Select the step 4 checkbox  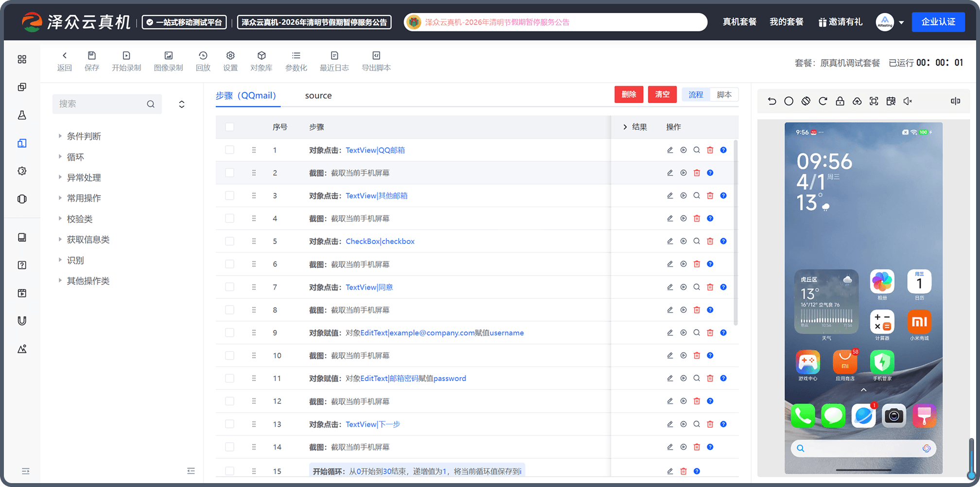pos(229,219)
